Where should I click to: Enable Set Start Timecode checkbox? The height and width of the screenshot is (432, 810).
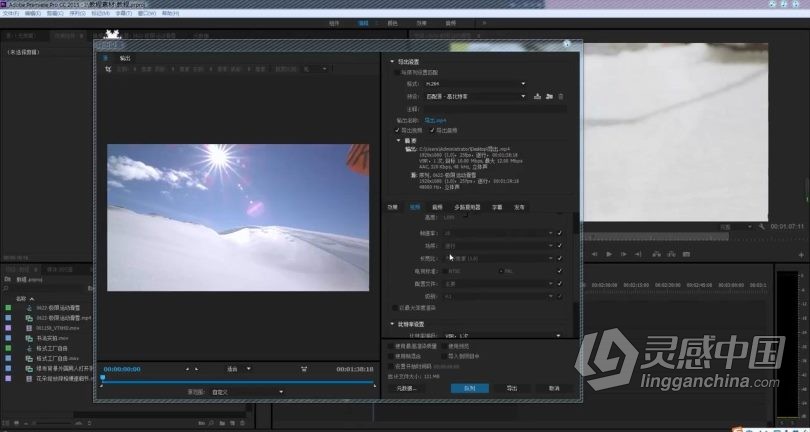coord(391,366)
